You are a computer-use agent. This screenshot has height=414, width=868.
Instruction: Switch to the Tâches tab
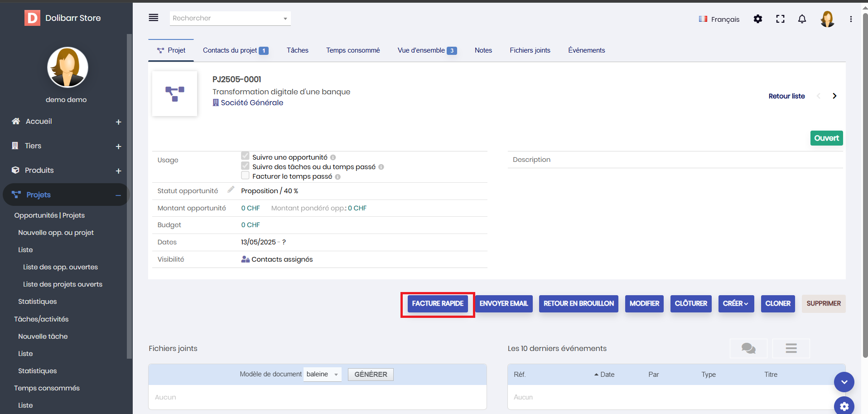[x=297, y=50]
